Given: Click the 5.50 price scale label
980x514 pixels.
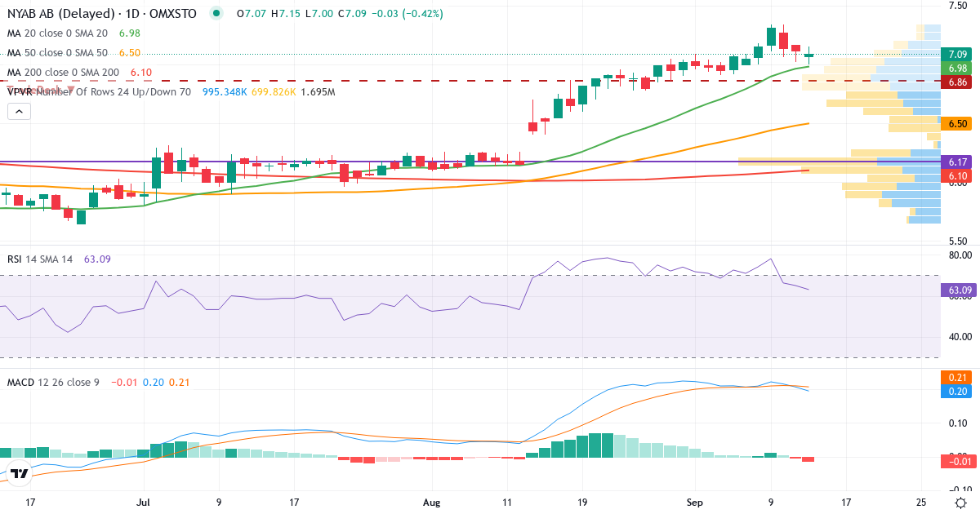Looking at the screenshot, I should [x=958, y=241].
